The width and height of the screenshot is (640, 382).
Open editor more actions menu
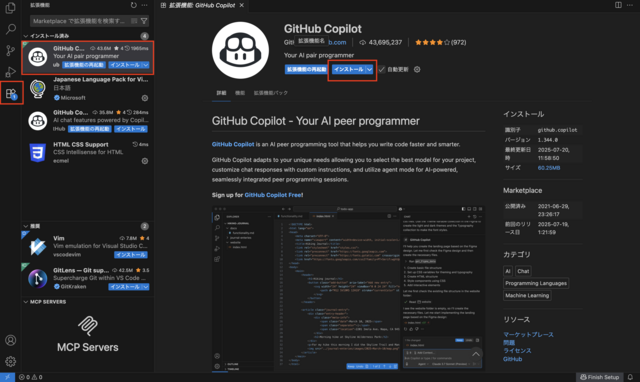[630, 5]
